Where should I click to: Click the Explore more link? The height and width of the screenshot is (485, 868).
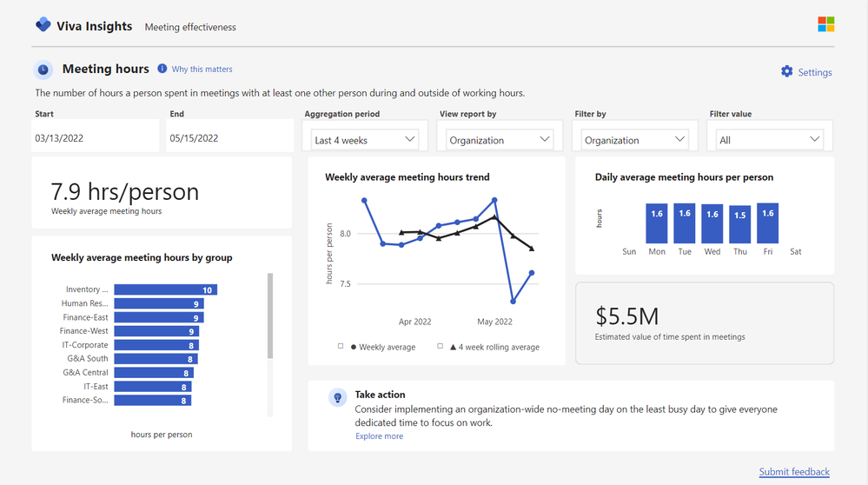[x=379, y=436]
